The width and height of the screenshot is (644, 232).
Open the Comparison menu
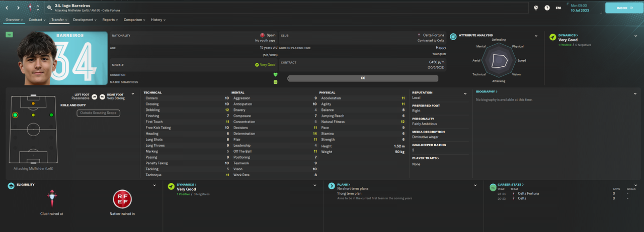click(134, 20)
